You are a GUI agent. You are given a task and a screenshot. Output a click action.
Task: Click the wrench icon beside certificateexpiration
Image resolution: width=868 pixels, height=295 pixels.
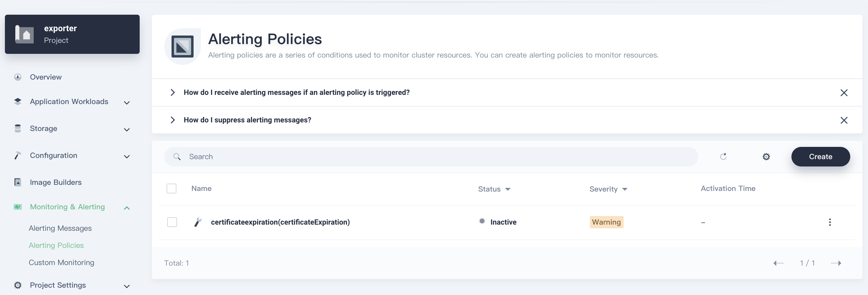(198, 222)
